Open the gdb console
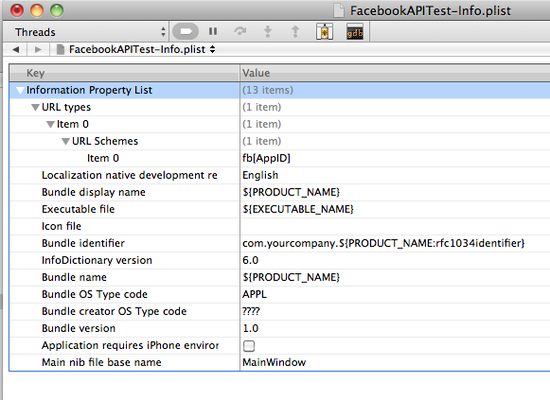 [355, 32]
